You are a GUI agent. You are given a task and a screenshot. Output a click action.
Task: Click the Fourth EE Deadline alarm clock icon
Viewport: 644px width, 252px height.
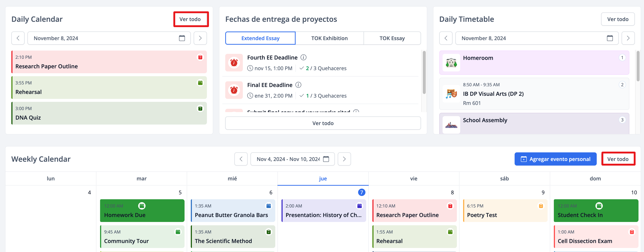click(x=234, y=63)
